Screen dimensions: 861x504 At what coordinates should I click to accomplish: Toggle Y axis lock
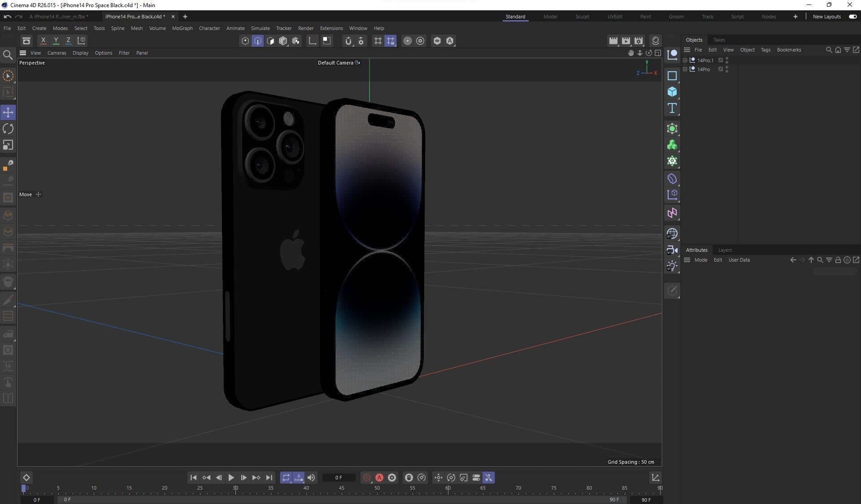pyautogui.click(x=56, y=40)
